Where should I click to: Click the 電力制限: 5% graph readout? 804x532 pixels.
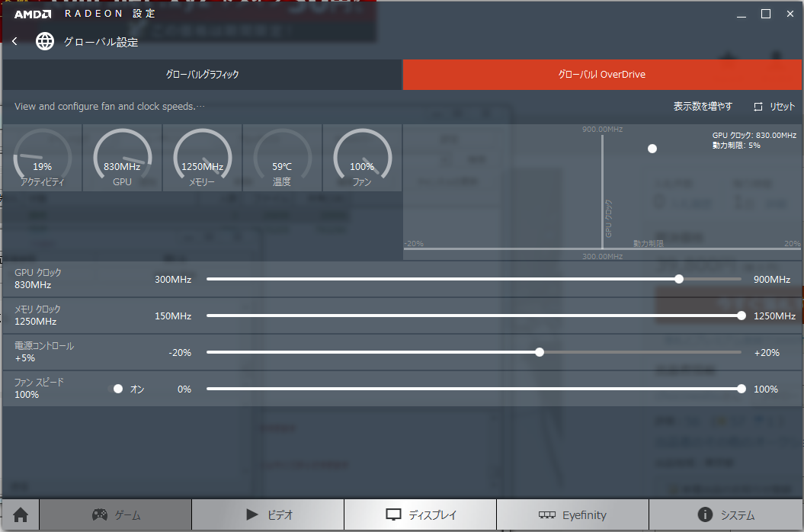pos(736,146)
